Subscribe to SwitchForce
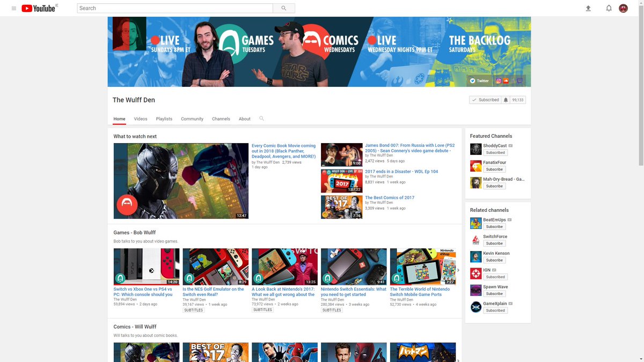The height and width of the screenshot is (362, 644). (494, 243)
